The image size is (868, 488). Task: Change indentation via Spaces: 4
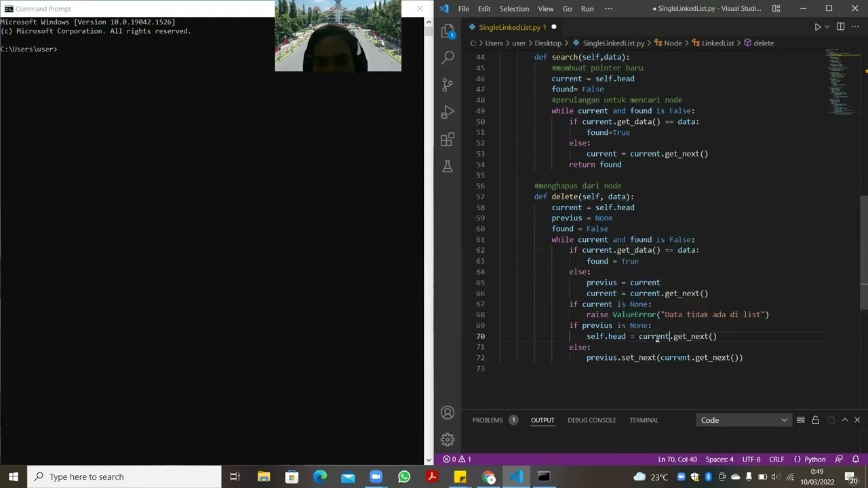pyautogui.click(x=719, y=459)
